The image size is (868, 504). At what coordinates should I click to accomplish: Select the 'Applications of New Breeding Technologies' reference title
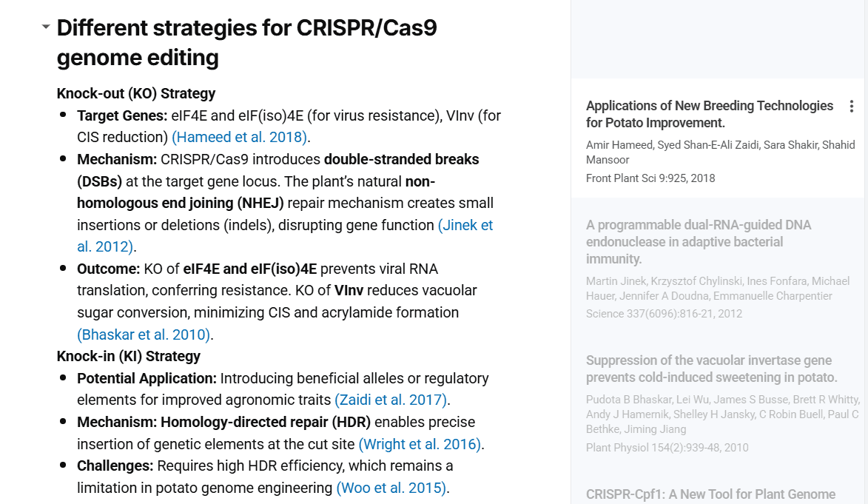[709, 114]
